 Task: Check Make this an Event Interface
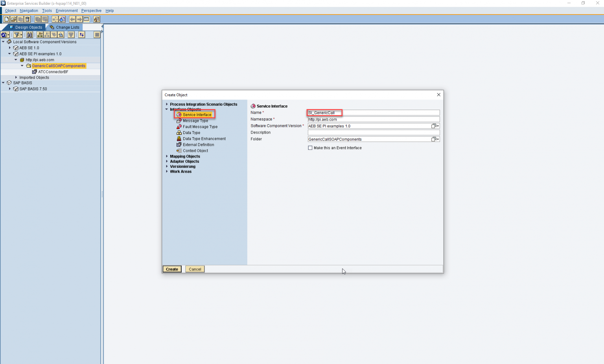(x=310, y=147)
